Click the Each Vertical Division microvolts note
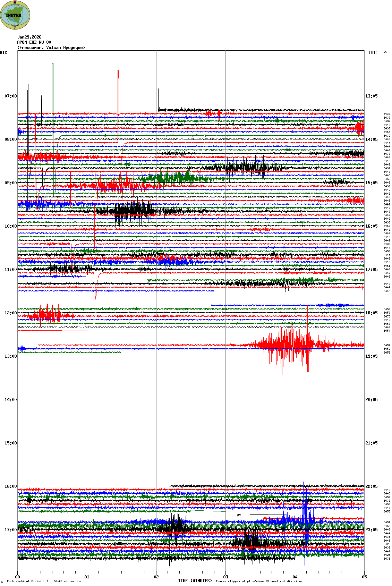 click(x=44, y=581)
